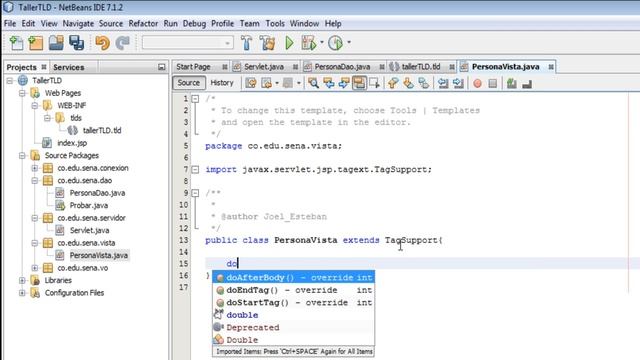Collapse the TallerTLD project node
The image size is (640, 360).
(10, 81)
